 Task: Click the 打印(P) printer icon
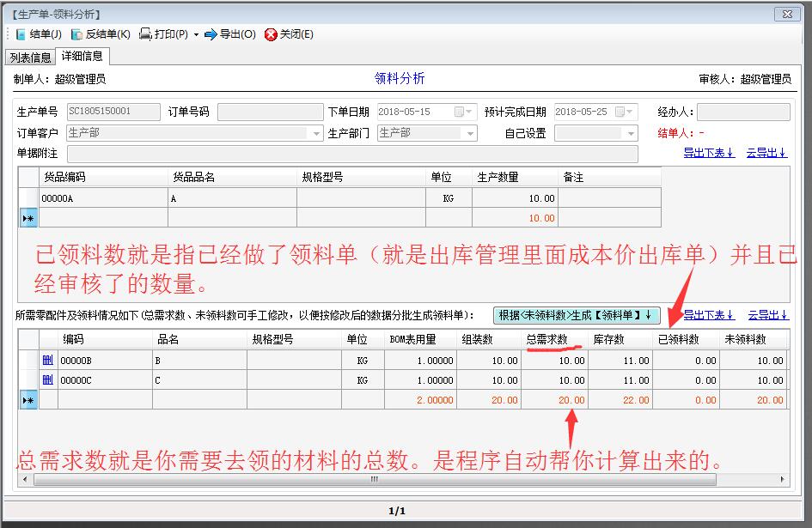pos(145,34)
